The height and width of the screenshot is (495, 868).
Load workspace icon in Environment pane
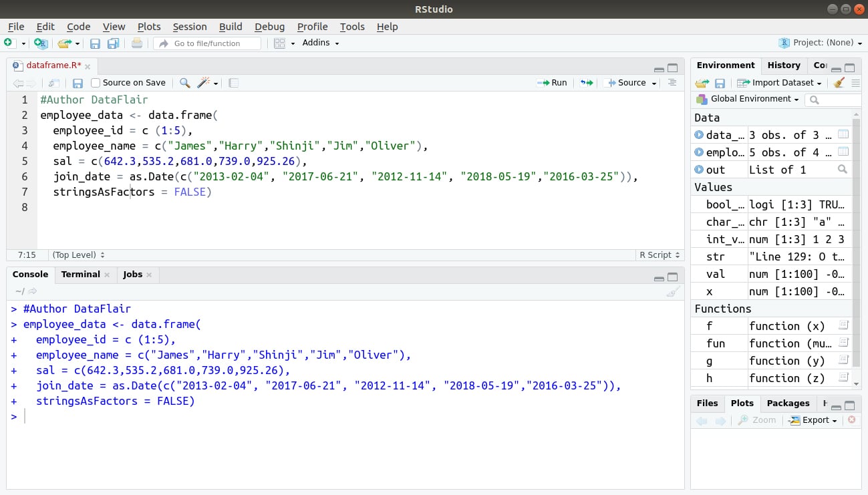coord(702,83)
